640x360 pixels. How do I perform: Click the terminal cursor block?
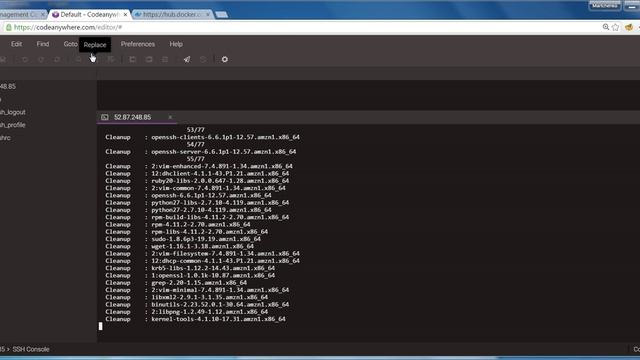pyautogui.click(x=100, y=326)
